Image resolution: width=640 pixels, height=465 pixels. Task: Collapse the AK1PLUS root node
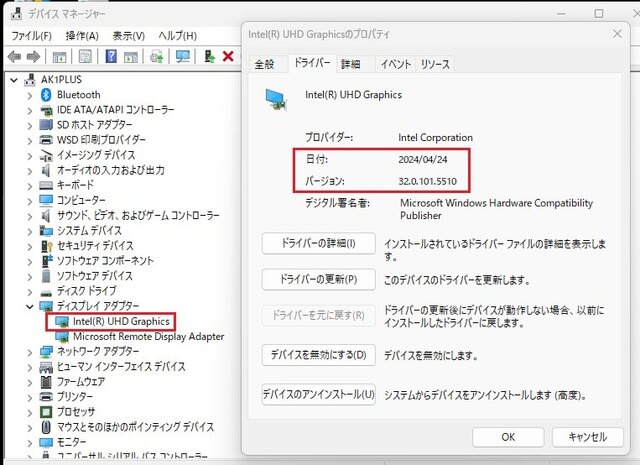14,80
